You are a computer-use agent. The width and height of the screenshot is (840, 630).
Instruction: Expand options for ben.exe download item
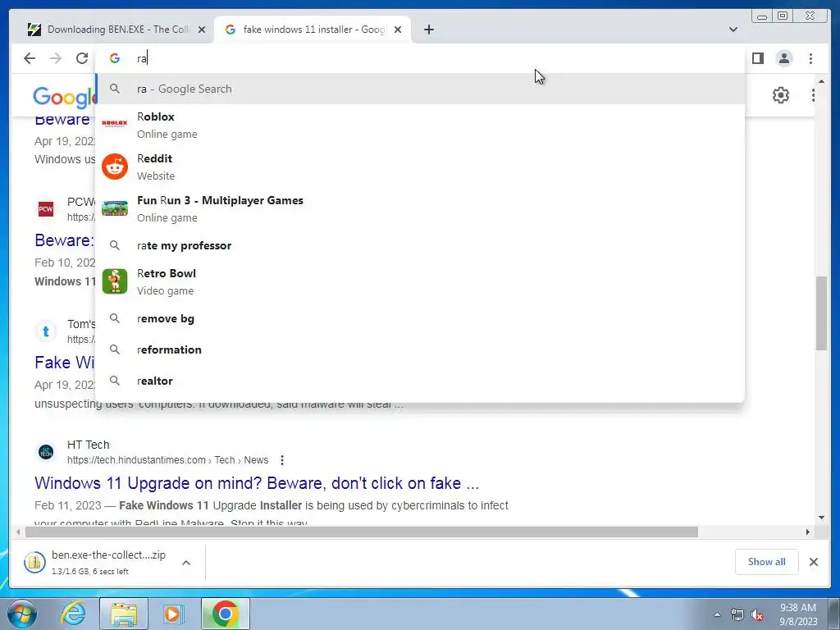(186, 563)
